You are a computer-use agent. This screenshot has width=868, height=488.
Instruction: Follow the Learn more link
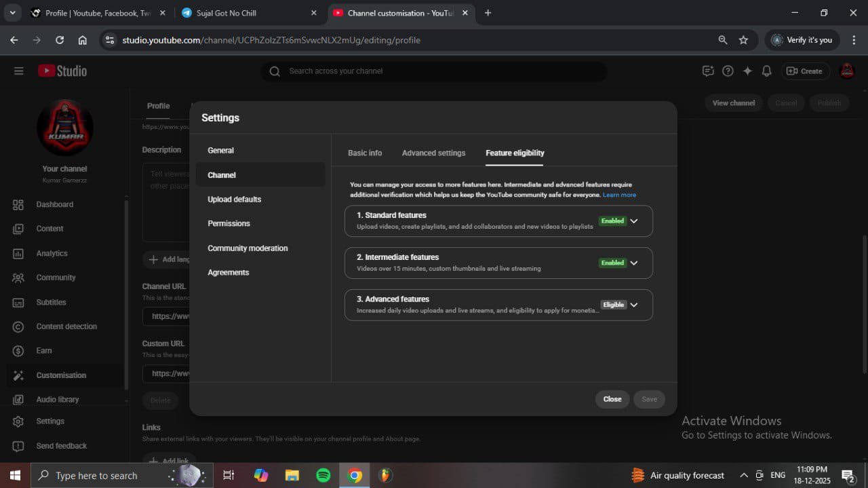tap(619, 195)
